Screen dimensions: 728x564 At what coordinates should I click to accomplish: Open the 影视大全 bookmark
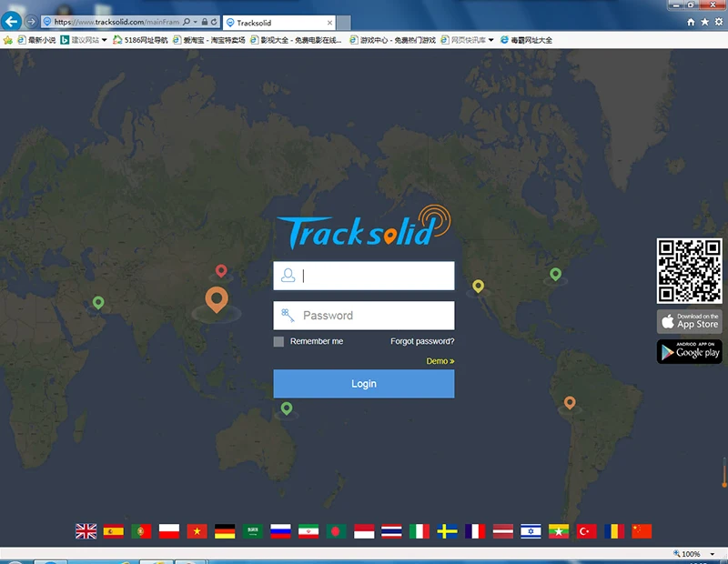297,40
